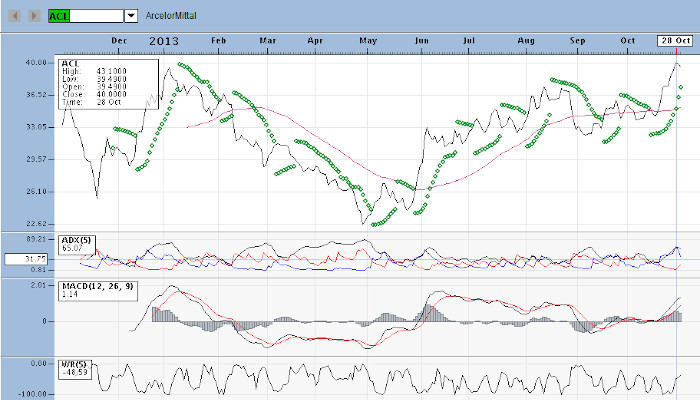Screen dimensions: 700x400
Task: Click the ADX(5) indicator label
Action: [76, 240]
